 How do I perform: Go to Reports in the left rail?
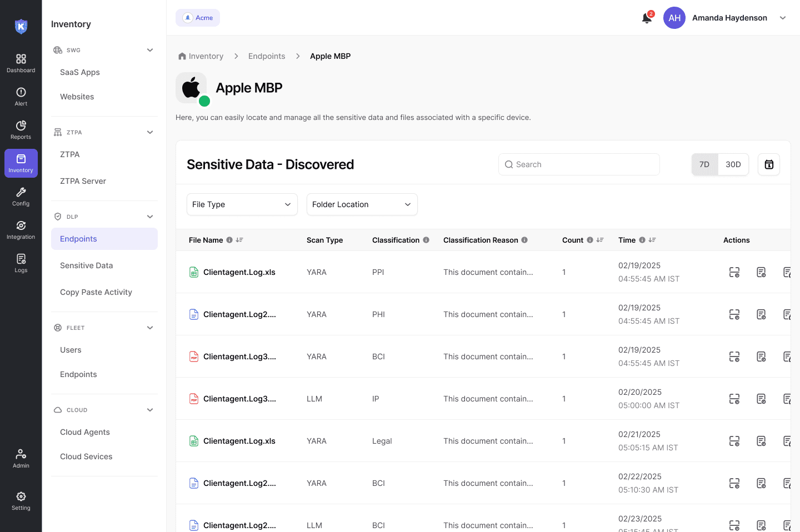tap(21, 130)
